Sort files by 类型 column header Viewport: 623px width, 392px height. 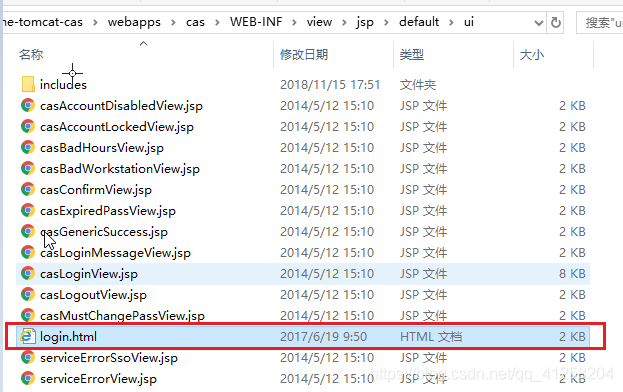[x=412, y=54]
